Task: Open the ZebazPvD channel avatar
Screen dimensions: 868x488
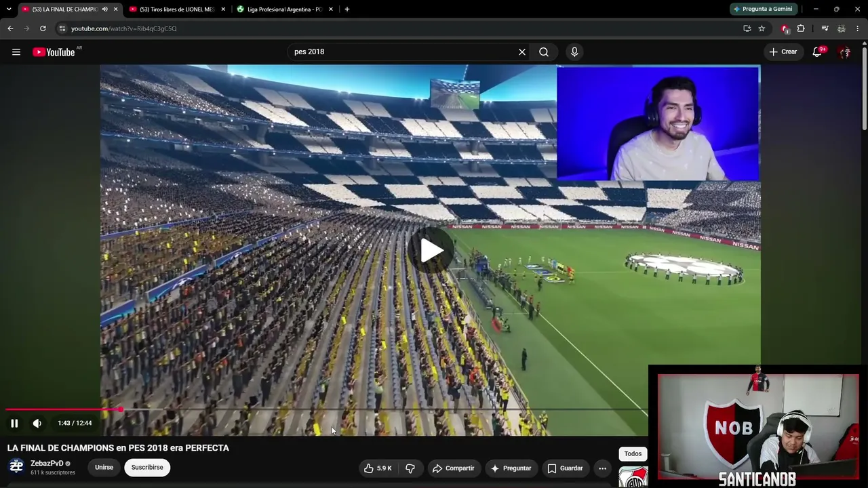Action: (16, 467)
